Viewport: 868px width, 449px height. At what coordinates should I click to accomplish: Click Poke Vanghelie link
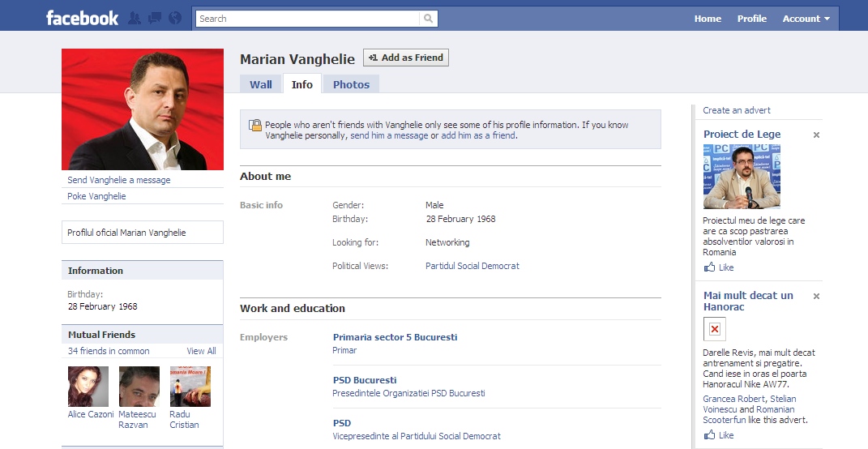point(96,196)
